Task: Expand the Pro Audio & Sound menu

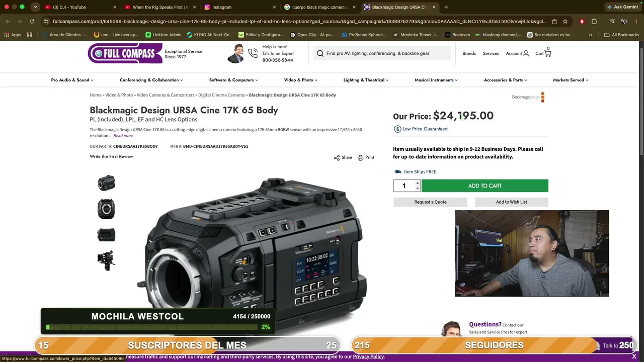Action: (x=72, y=80)
